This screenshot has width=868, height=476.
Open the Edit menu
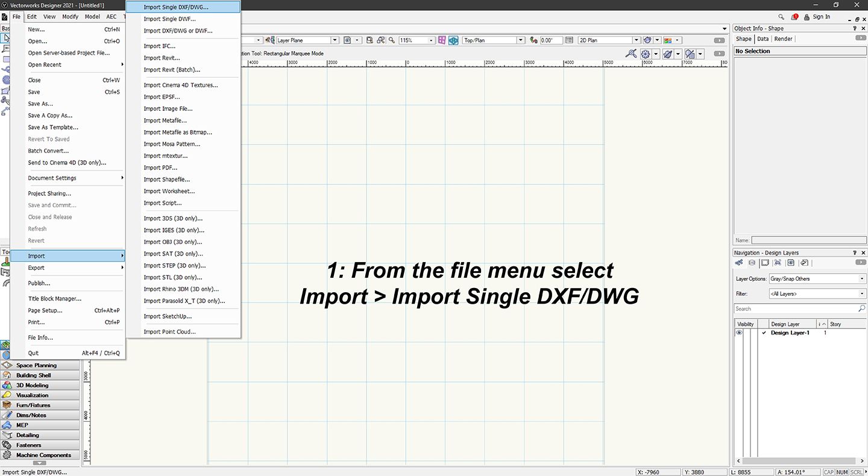[32, 17]
